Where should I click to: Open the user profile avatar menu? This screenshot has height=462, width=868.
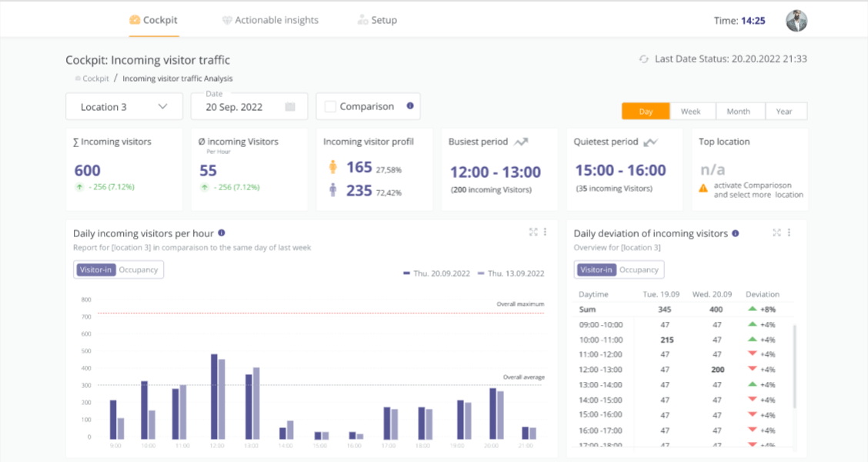(796, 21)
